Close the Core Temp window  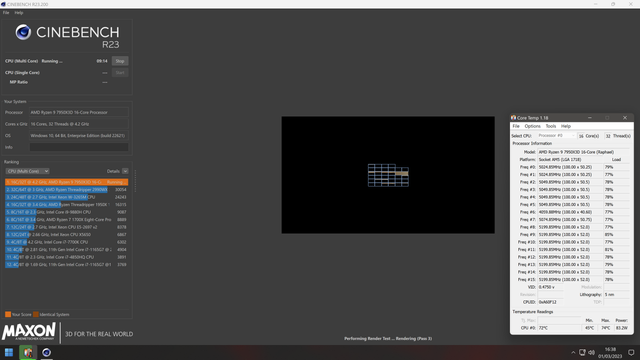click(625, 118)
